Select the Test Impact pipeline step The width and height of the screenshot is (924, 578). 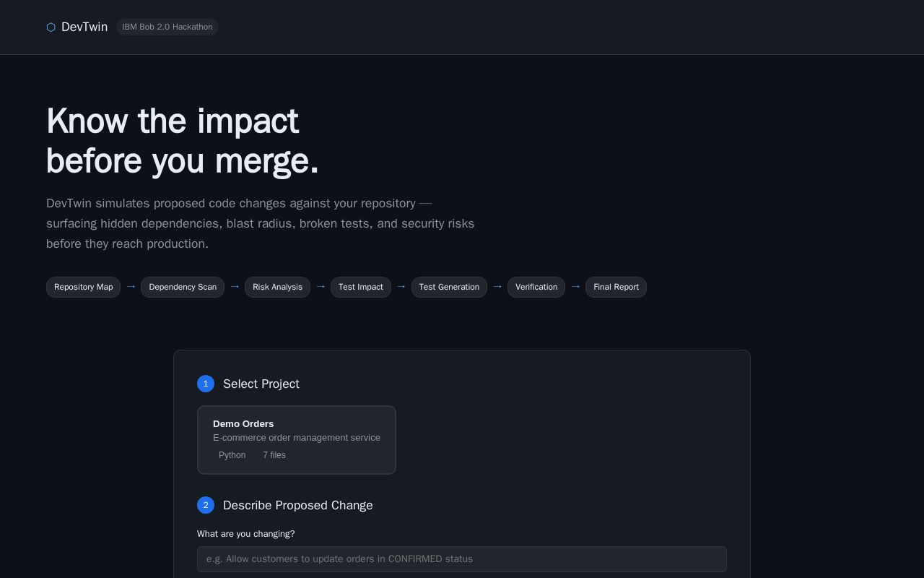(361, 287)
